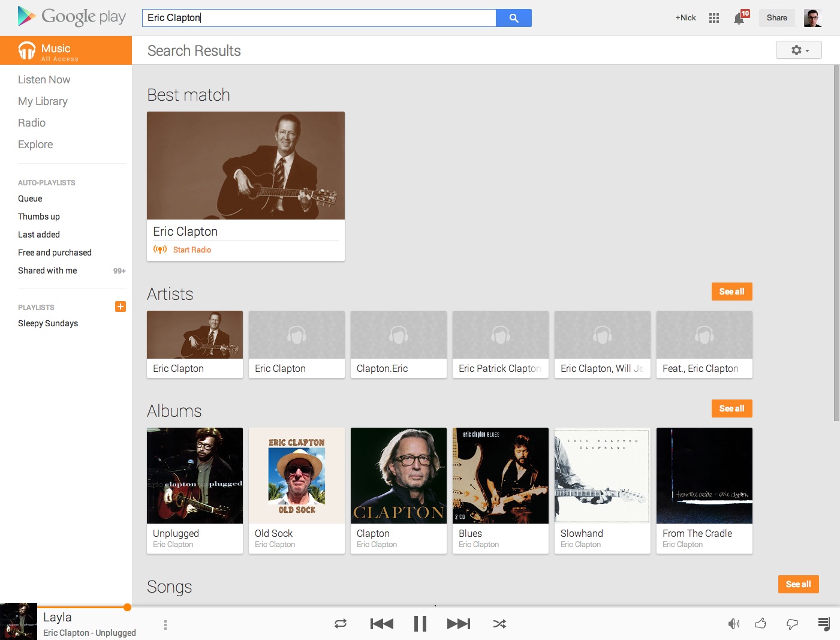Viewport: 840px width, 640px height.
Task: Open Listen Now in sidebar
Action: point(44,80)
